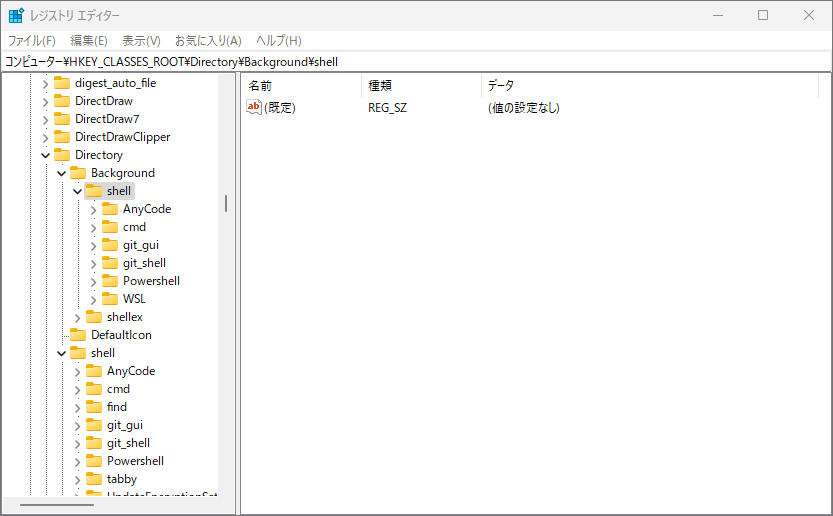This screenshot has height=516, width=833.
Task: Click the DefaultIcon folder icon
Action: click(x=78, y=335)
